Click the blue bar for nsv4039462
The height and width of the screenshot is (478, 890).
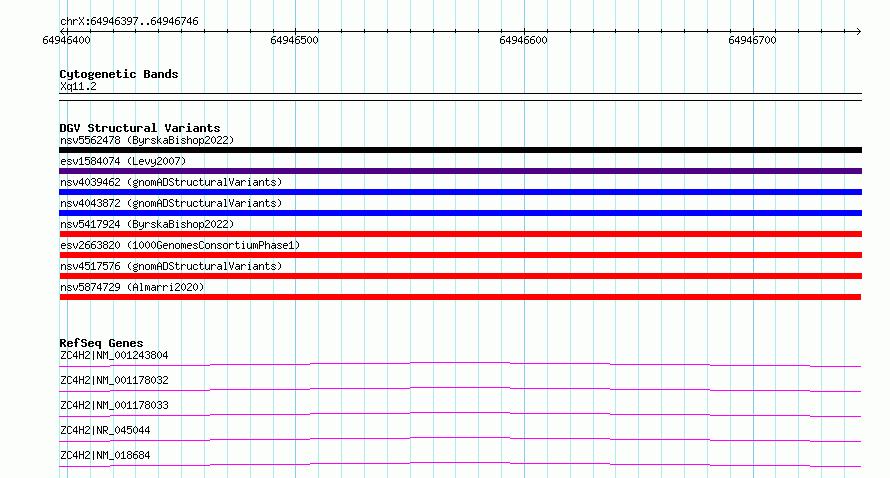[x=460, y=192]
